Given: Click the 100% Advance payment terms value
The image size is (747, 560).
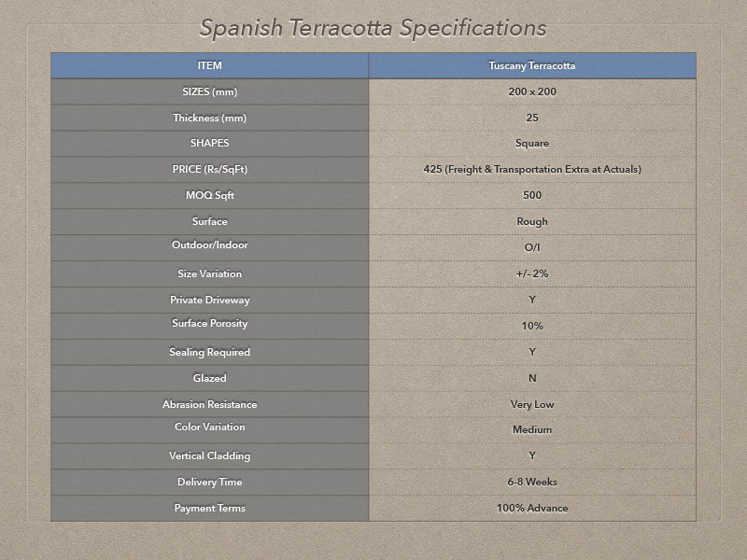Looking at the screenshot, I should [532, 508].
